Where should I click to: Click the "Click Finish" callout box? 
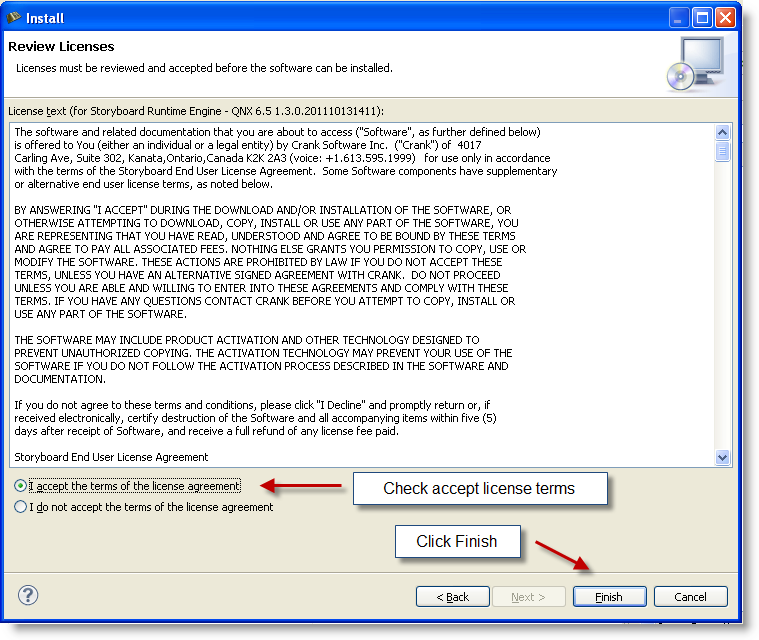click(x=456, y=541)
